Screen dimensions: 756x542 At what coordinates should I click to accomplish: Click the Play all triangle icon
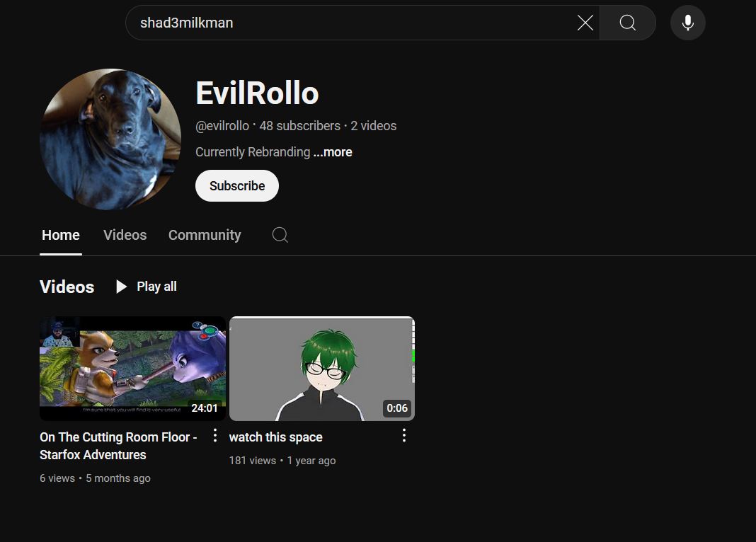121,287
